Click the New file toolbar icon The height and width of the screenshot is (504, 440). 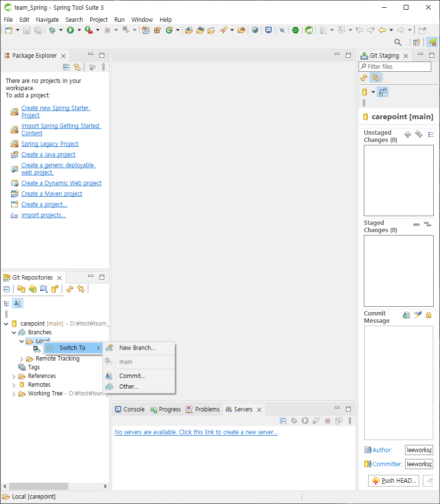click(9, 30)
